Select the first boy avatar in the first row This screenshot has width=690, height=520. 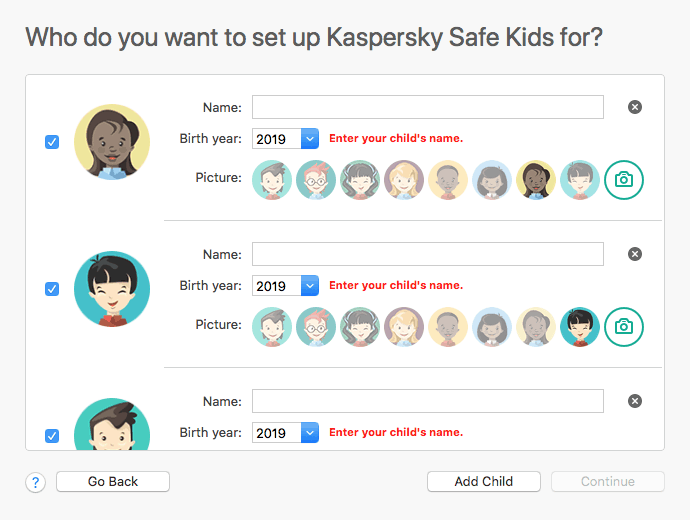(272, 180)
